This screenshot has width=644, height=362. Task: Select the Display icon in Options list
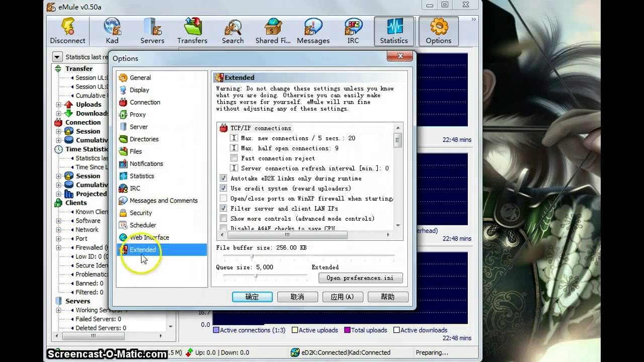123,90
